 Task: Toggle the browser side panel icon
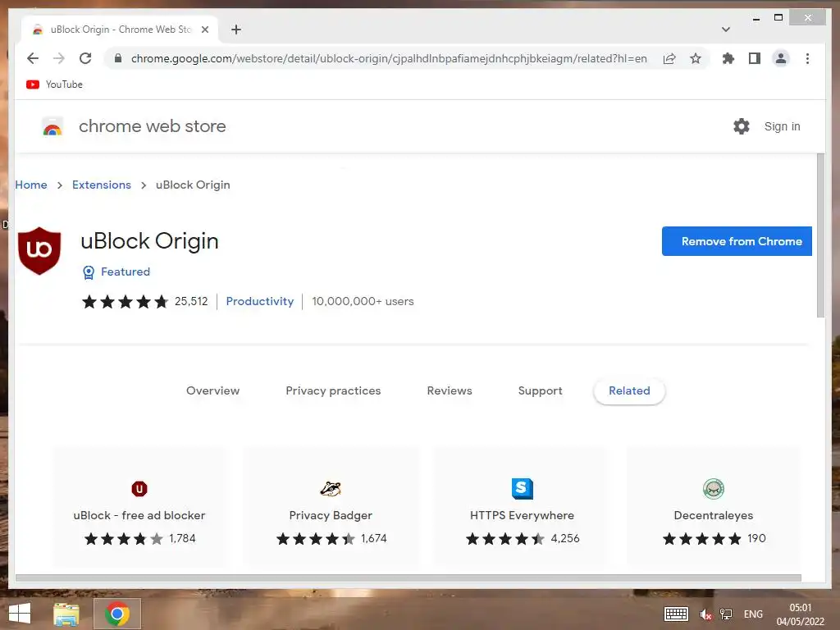coord(755,58)
